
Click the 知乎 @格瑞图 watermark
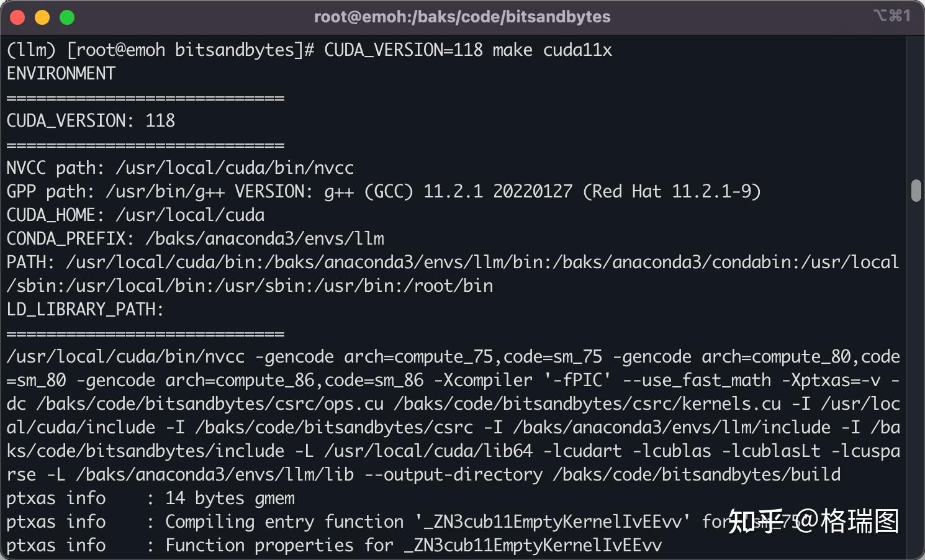point(813,522)
